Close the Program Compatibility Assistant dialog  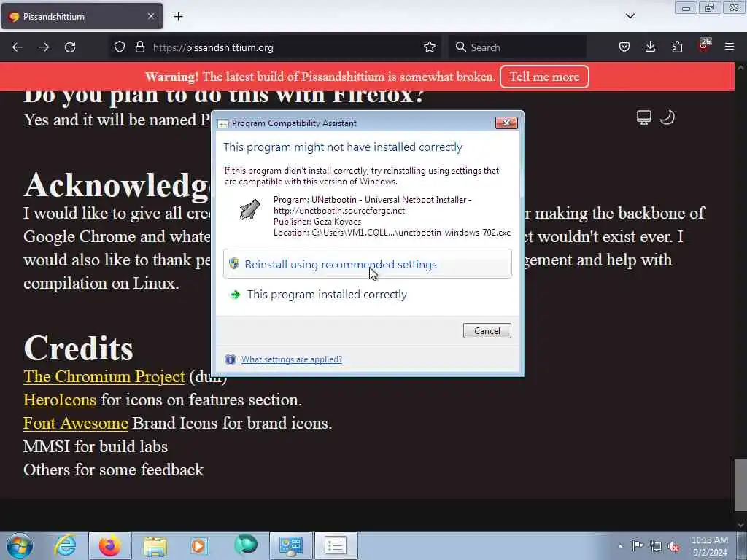pyautogui.click(x=506, y=122)
